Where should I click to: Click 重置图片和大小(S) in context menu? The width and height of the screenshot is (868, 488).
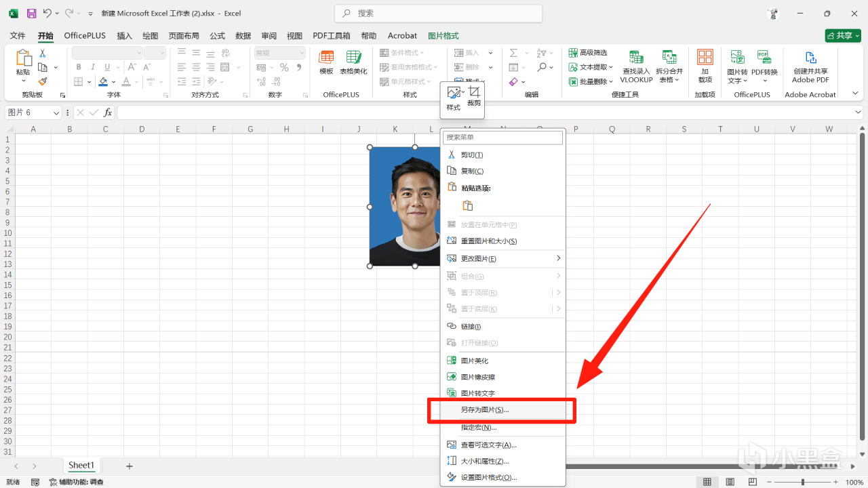[x=503, y=241]
